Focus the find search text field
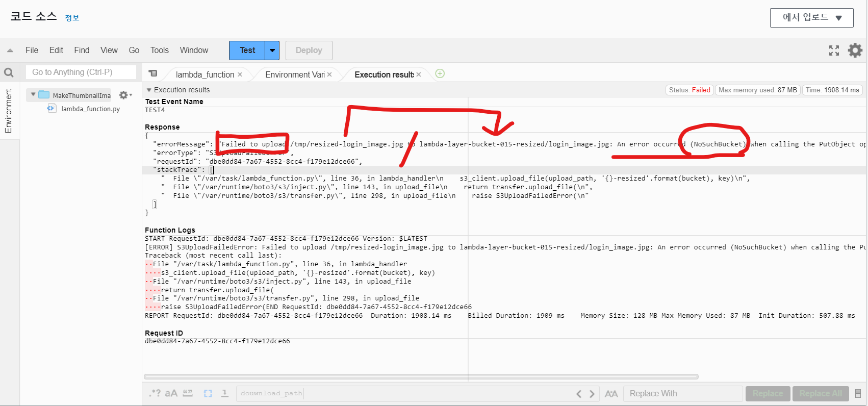 (404, 393)
